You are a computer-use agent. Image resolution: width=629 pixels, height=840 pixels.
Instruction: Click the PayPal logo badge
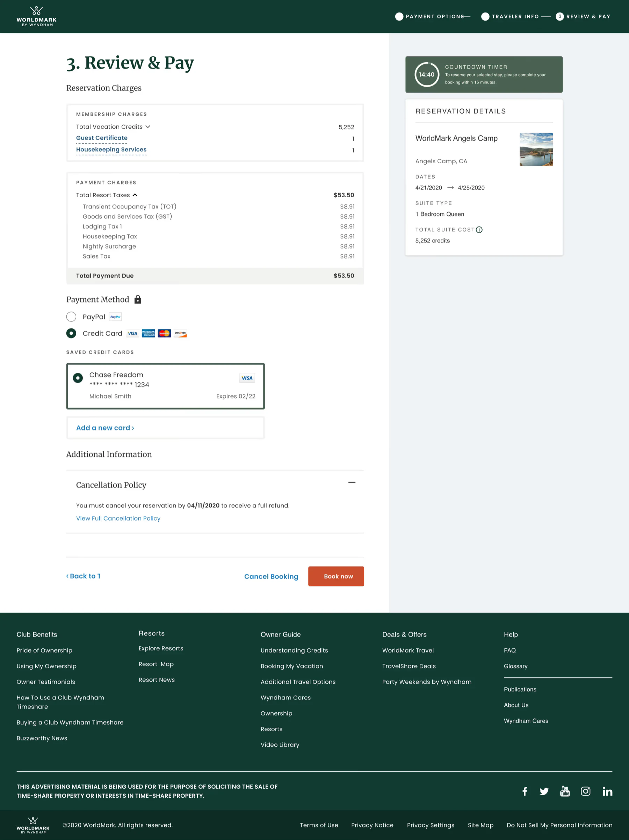pos(115,317)
